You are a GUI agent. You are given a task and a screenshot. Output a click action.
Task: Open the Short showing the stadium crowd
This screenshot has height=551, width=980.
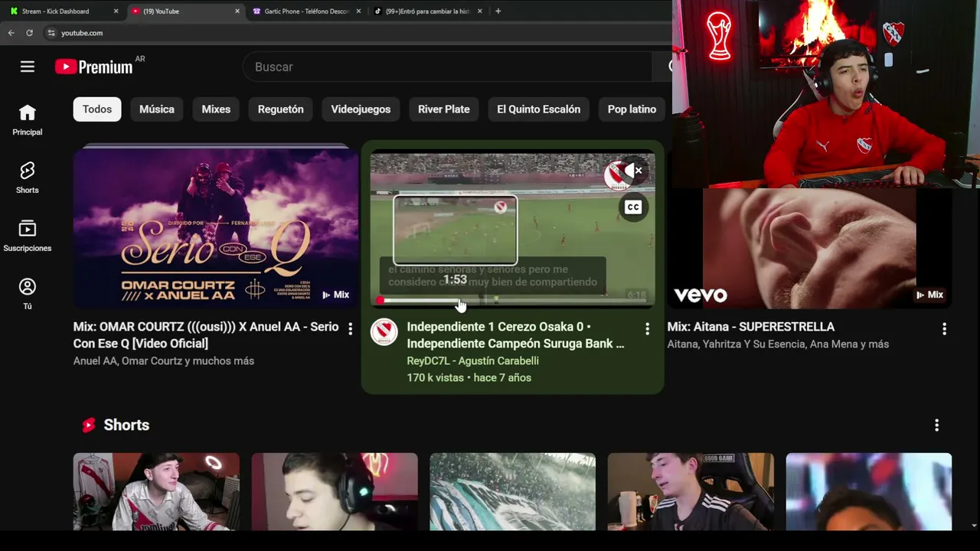[x=512, y=491]
